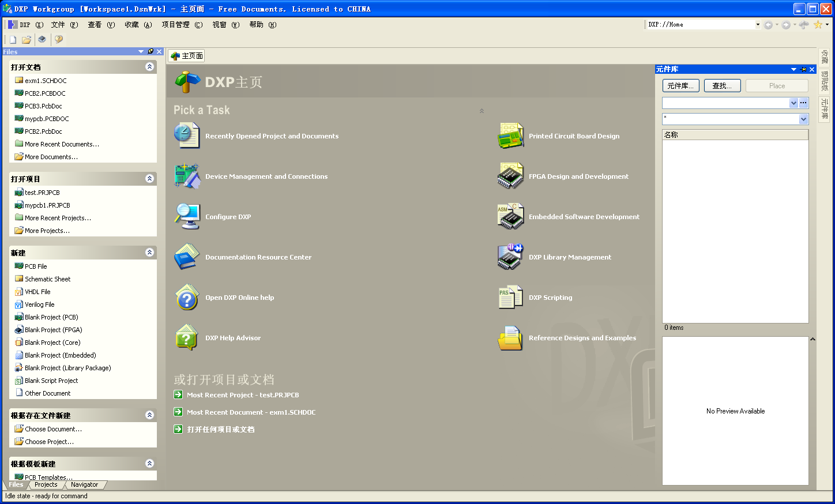Viewport: 835px width, 504px height.
Task: Click the Open DXP Online help icon
Action: (x=187, y=297)
